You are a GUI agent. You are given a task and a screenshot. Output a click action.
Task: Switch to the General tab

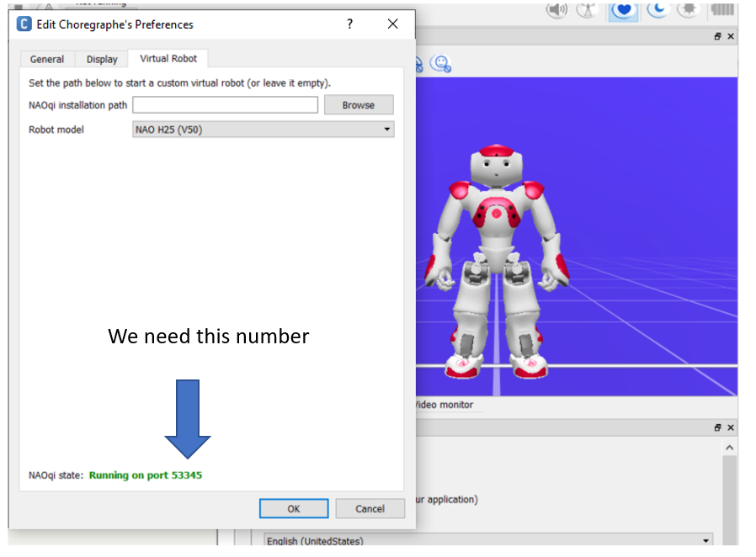click(47, 59)
